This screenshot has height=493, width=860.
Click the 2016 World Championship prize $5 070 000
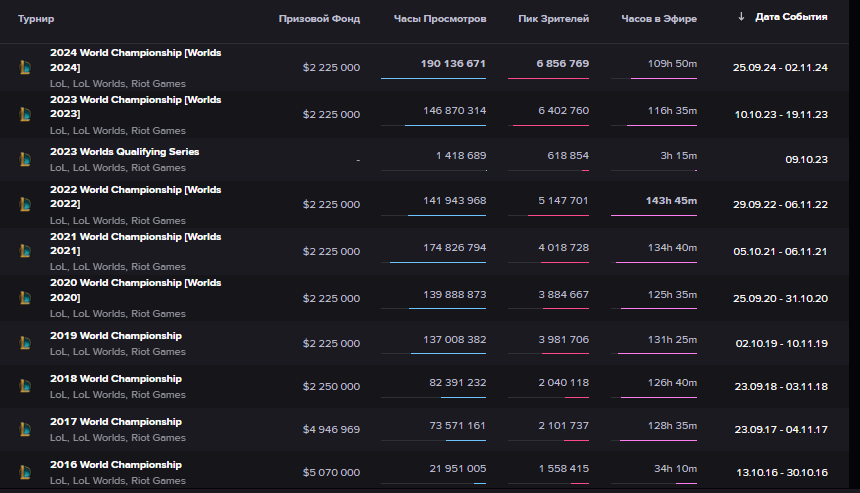pos(331,473)
